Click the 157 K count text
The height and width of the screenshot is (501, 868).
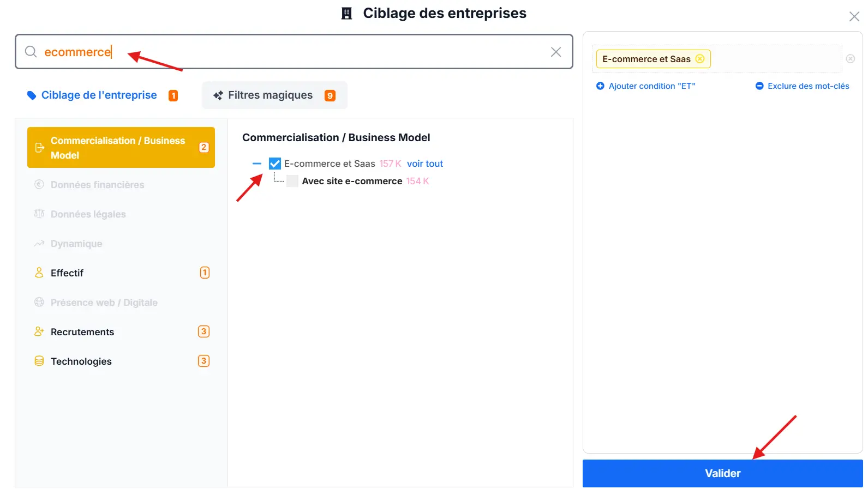[390, 164]
